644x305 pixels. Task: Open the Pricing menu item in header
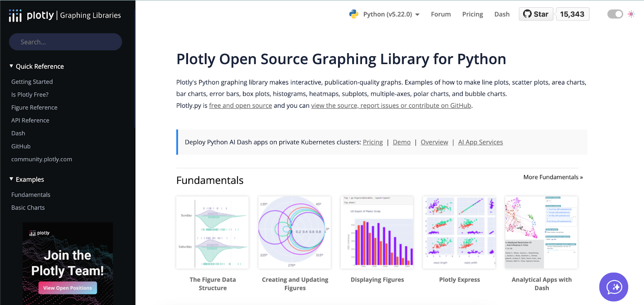[473, 14]
